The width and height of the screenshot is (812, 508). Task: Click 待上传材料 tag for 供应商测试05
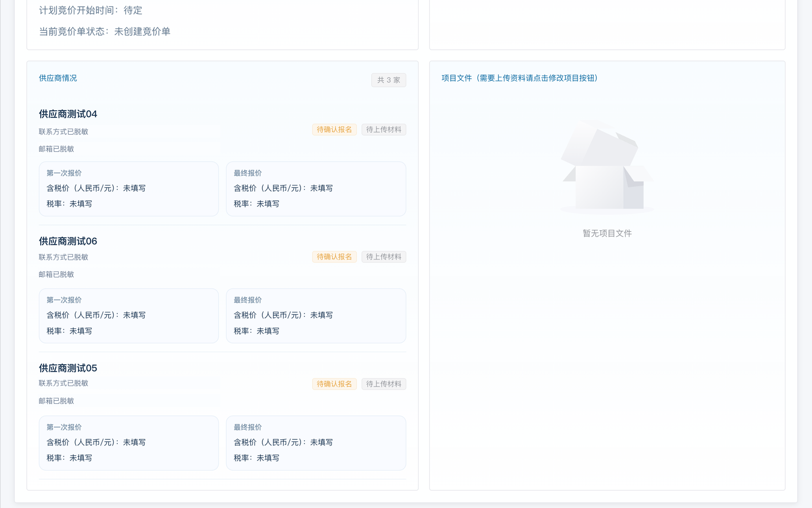(384, 384)
